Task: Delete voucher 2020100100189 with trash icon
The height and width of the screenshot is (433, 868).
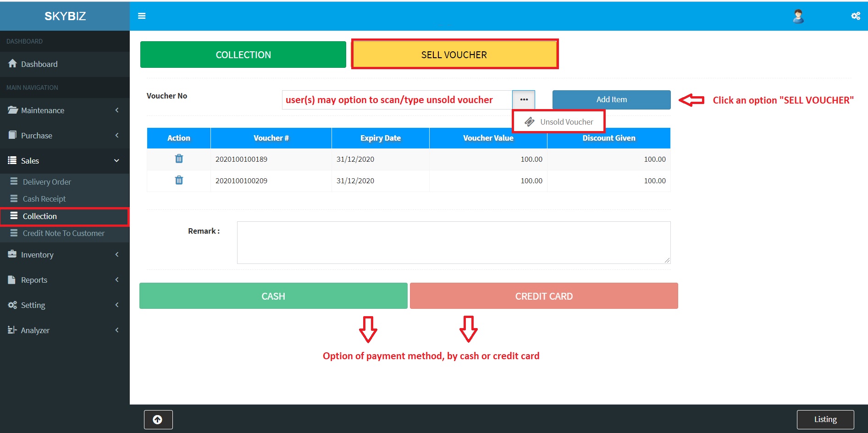Action: click(x=179, y=159)
